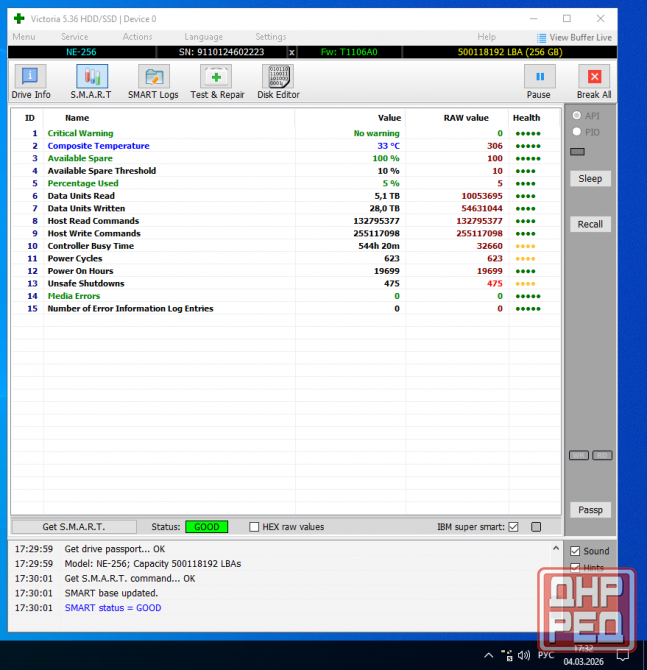
Task: Click the Get S.M.A.R.T. button
Action: (x=74, y=527)
